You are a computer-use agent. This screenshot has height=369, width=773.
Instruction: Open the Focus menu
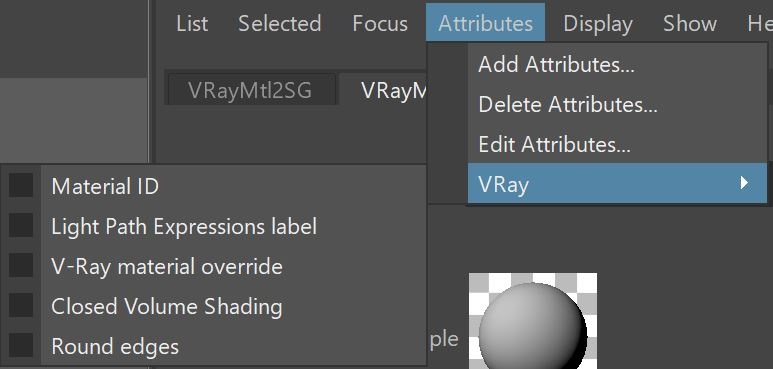tap(380, 23)
